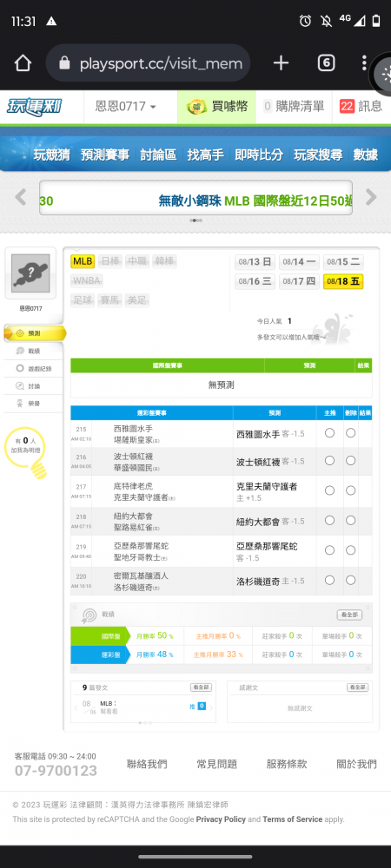Select 刪除 radio for 洛杉磯道奇 game 220
The width and height of the screenshot is (391, 868).
tap(350, 580)
